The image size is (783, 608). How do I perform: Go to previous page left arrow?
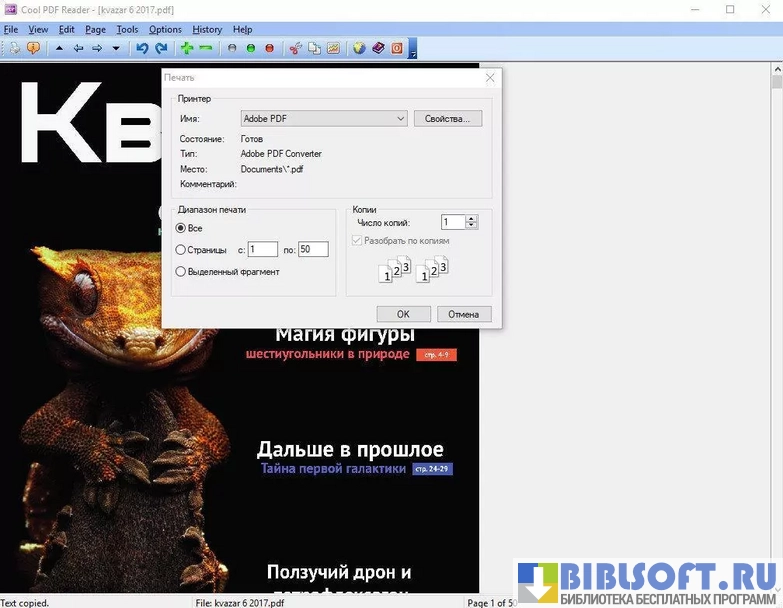tap(78, 48)
